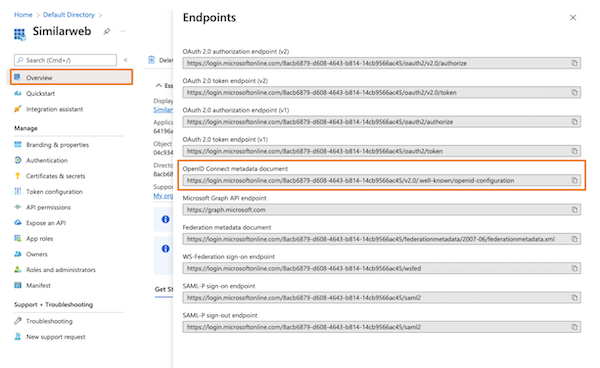Click the Manifest icon in the sidebar
This screenshot has width=600, height=368.
(18, 285)
